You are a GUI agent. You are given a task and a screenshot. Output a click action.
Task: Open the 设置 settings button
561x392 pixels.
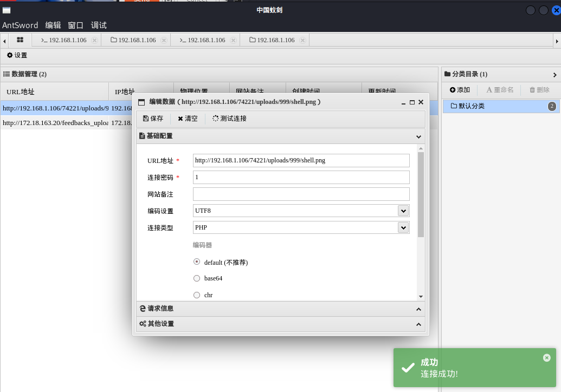click(x=17, y=55)
